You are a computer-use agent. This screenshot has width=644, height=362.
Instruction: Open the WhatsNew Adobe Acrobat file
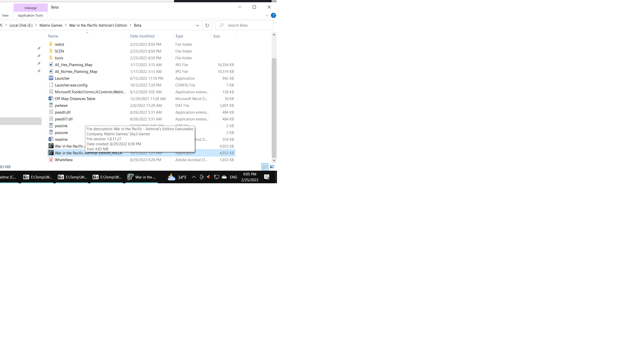(x=64, y=160)
